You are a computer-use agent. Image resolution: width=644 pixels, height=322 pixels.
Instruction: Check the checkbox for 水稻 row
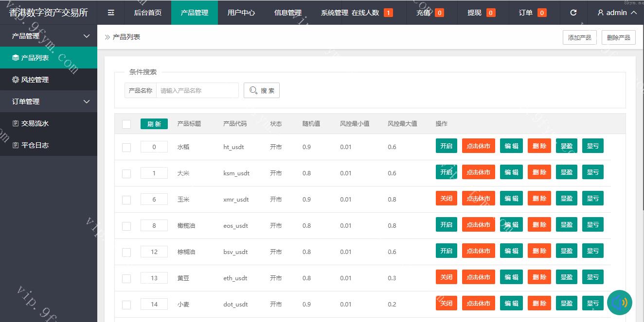126,148
